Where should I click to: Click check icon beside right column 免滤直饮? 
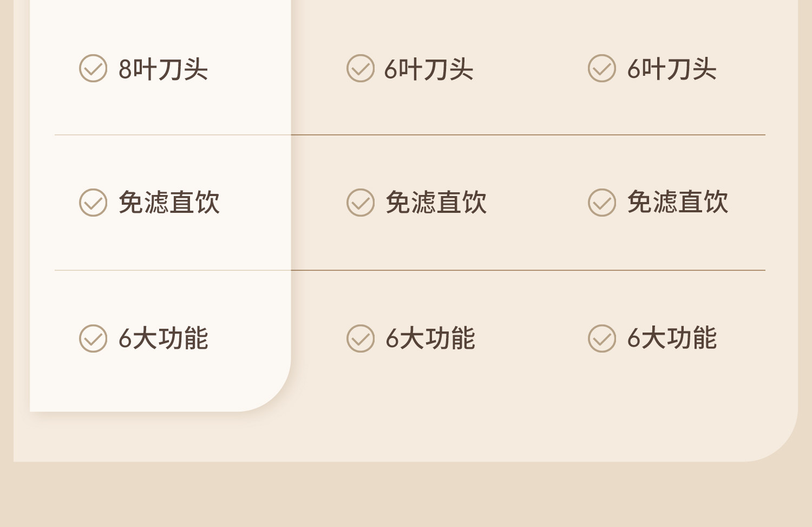(x=602, y=203)
